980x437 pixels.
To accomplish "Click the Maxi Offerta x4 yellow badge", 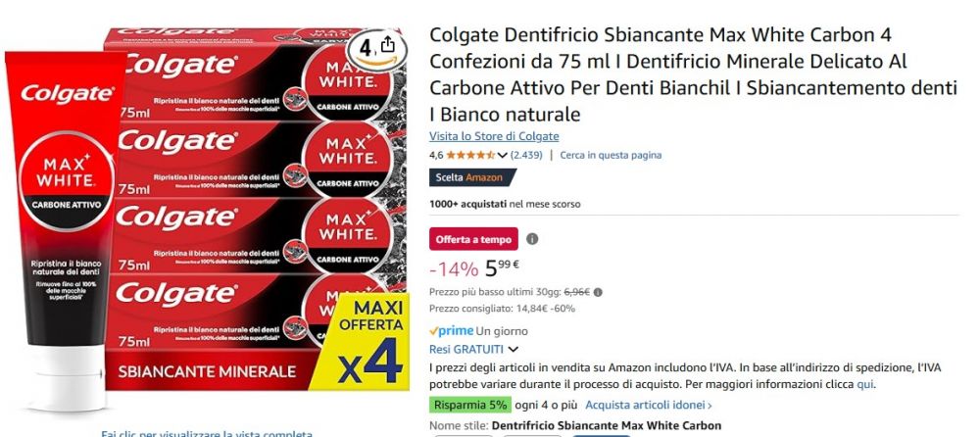I will [370, 342].
